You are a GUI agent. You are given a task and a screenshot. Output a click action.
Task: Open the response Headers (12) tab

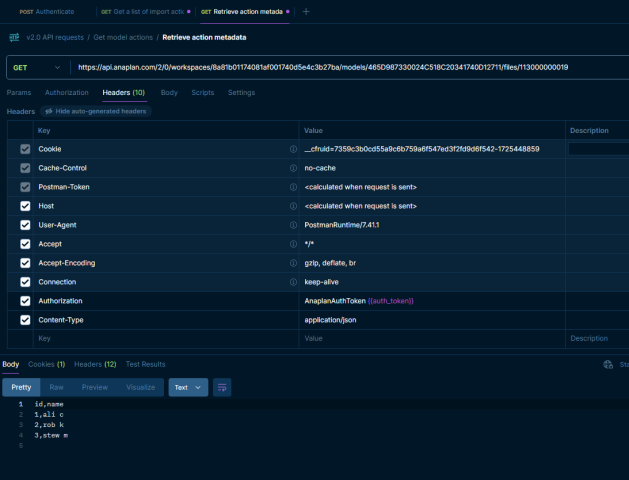click(x=95, y=365)
